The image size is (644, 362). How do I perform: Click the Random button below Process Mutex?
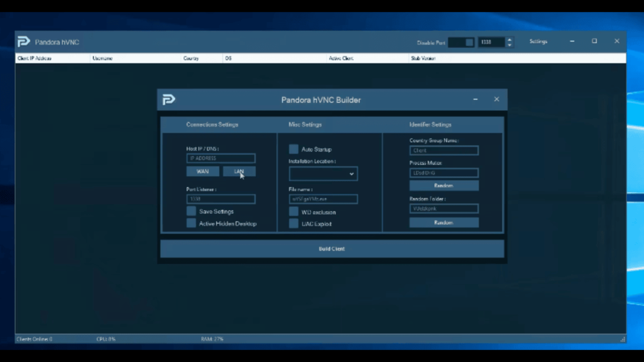click(x=444, y=185)
